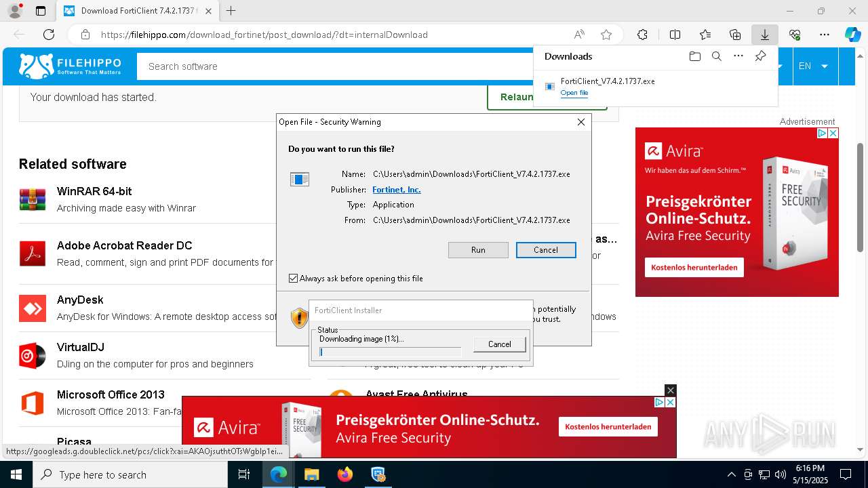Click the Search software field
The width and height of the screenshot is (868, 488).
coord(336,66)
